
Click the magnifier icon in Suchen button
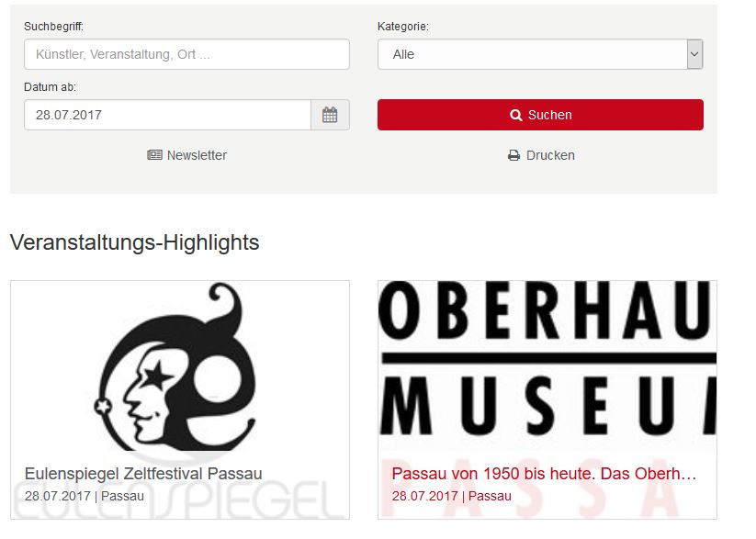click(516, 115)
